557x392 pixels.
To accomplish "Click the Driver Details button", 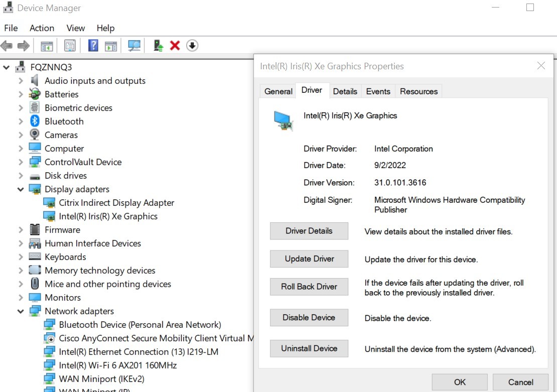I will [309, 231].
